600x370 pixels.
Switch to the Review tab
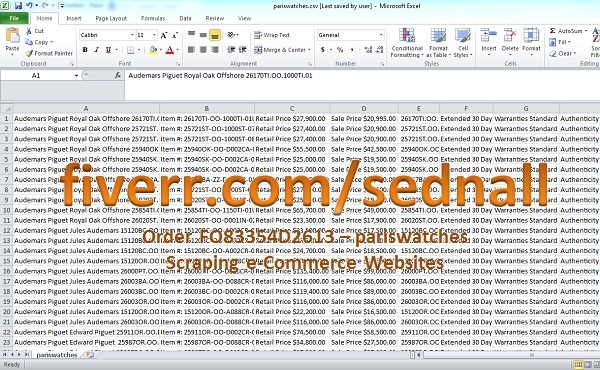click(215, 18)
